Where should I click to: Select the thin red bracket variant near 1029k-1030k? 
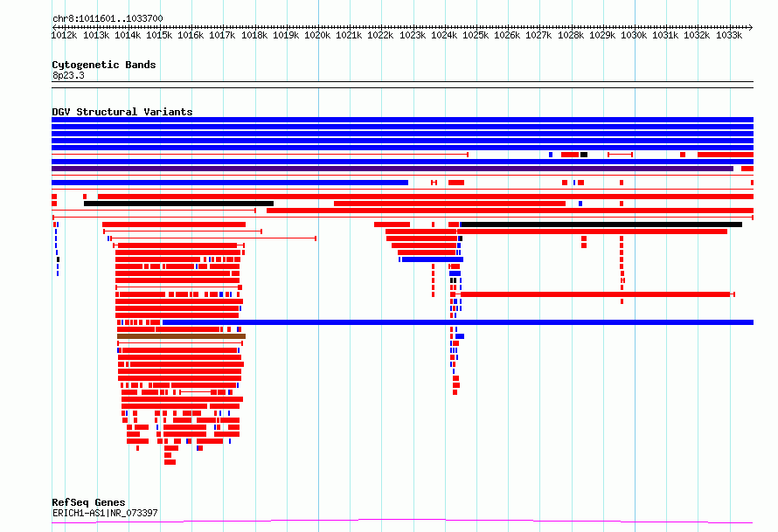(621, 155)
